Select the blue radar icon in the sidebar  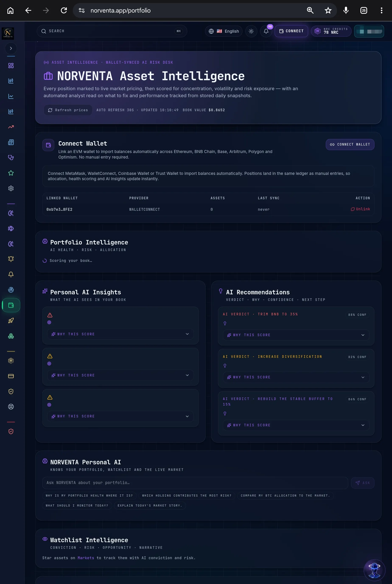coord(11,290)
